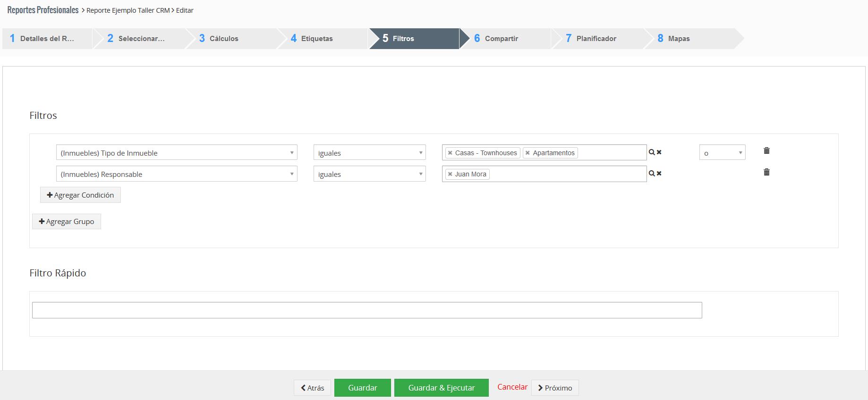Click the Guardar & Ejecutar button
This screenshot has height=400, width=868.
coord(441,388)
